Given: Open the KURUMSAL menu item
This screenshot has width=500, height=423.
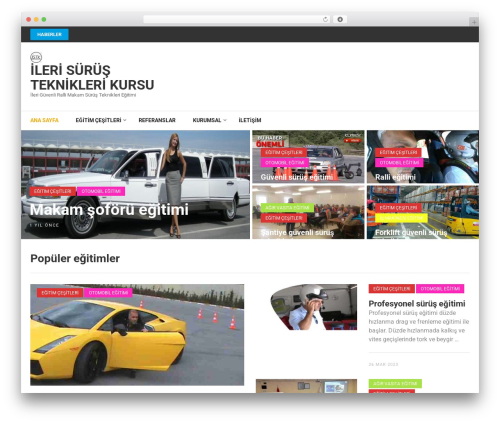Looking at the screenshot, I should pos(207,120).
